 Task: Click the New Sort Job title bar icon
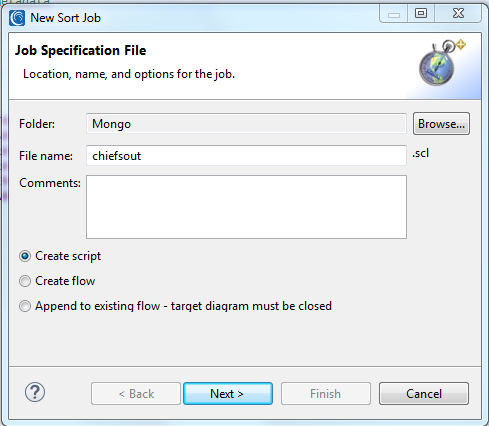(x=17, y=18)
